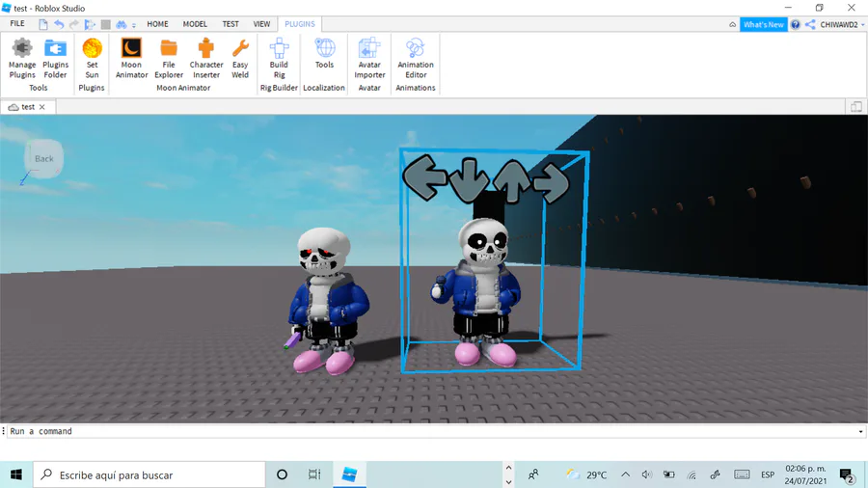Open the Animation Editor
Screen dimensions: 868x488
click(416, 59)
